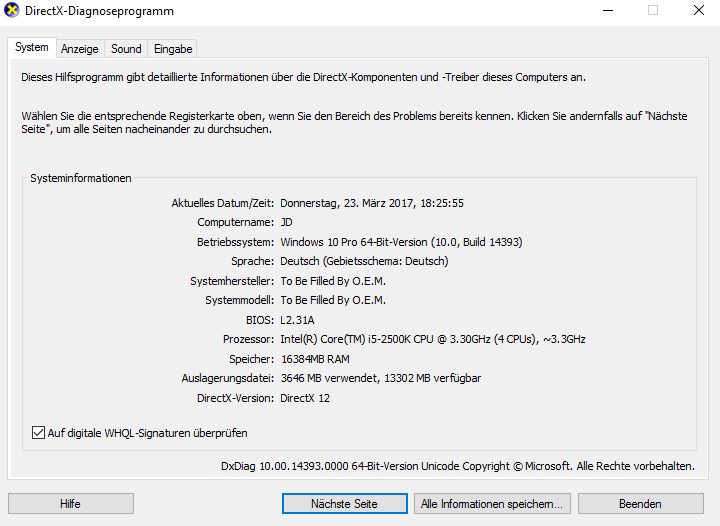Go to Nächste Seite
Screen dimensions: 720x526
coord(344,504)
